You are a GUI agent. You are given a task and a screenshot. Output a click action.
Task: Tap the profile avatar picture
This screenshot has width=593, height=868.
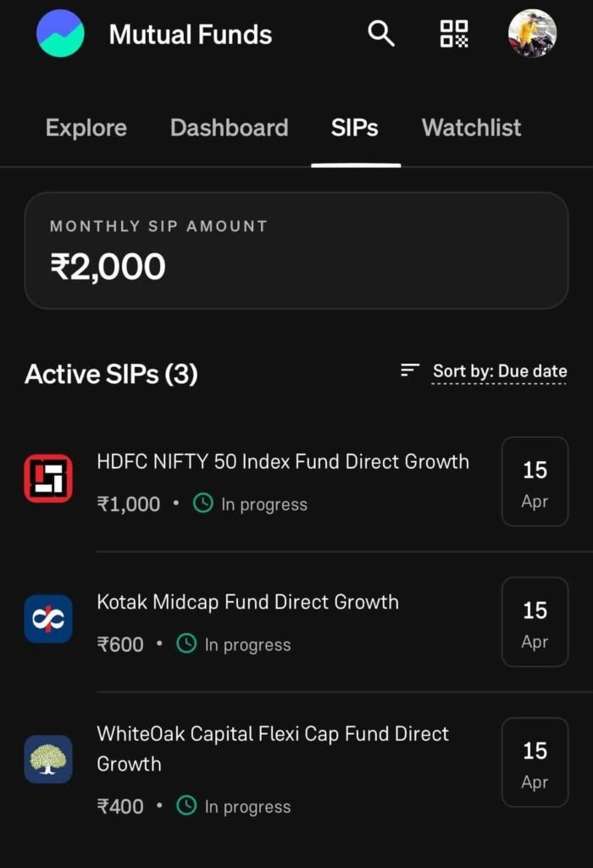[x=531, y=34]
